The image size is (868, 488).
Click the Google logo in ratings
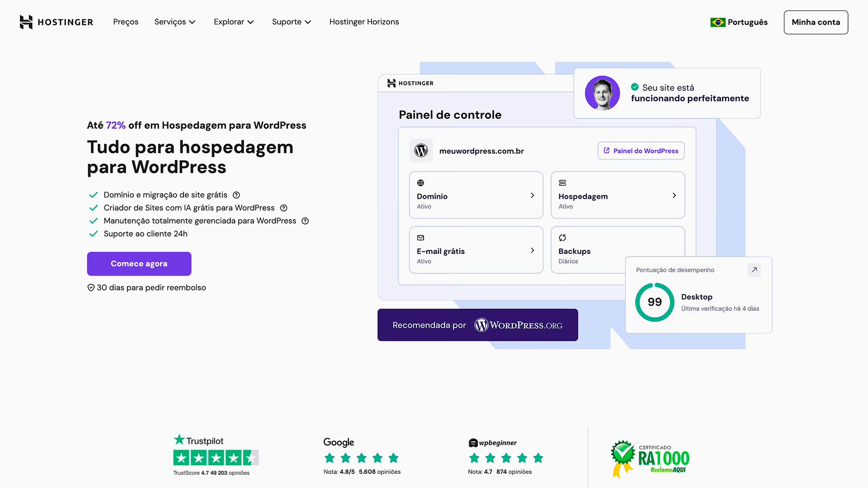coord(339,442)
